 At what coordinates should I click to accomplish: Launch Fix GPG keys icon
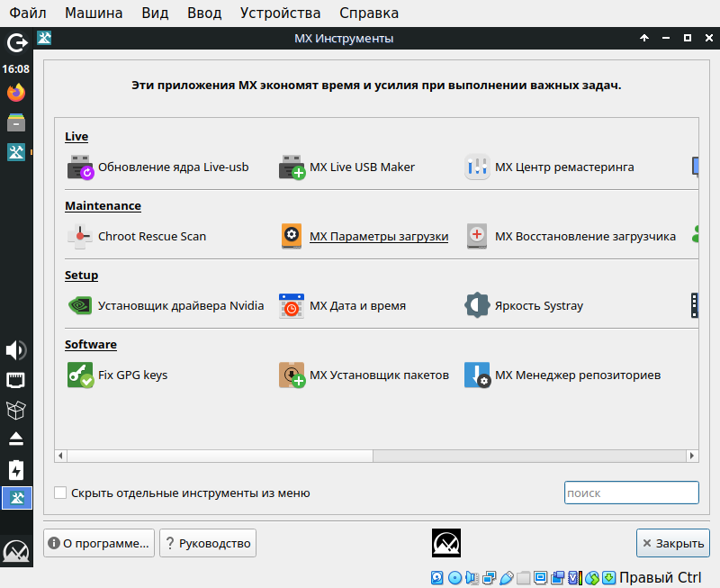(x=80, y=375)
